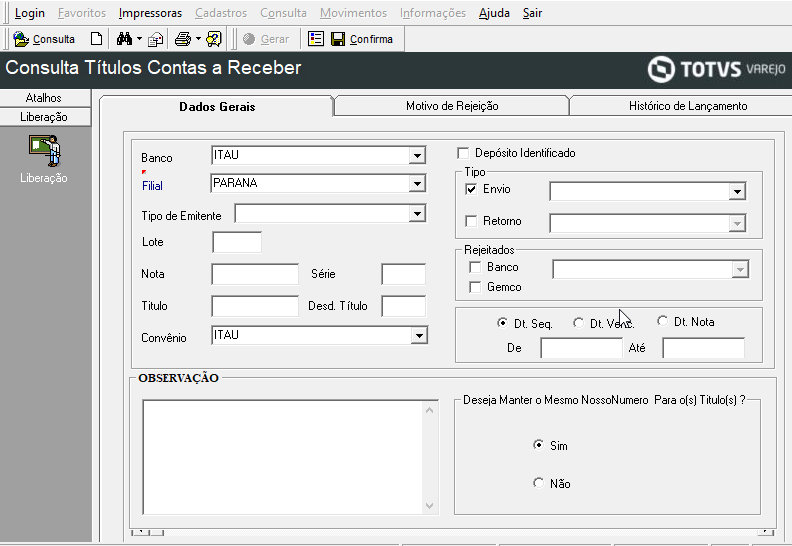This screenshot has width=792, height=546.
Task: Open the Ajuda menu
Action: [494, 13]
